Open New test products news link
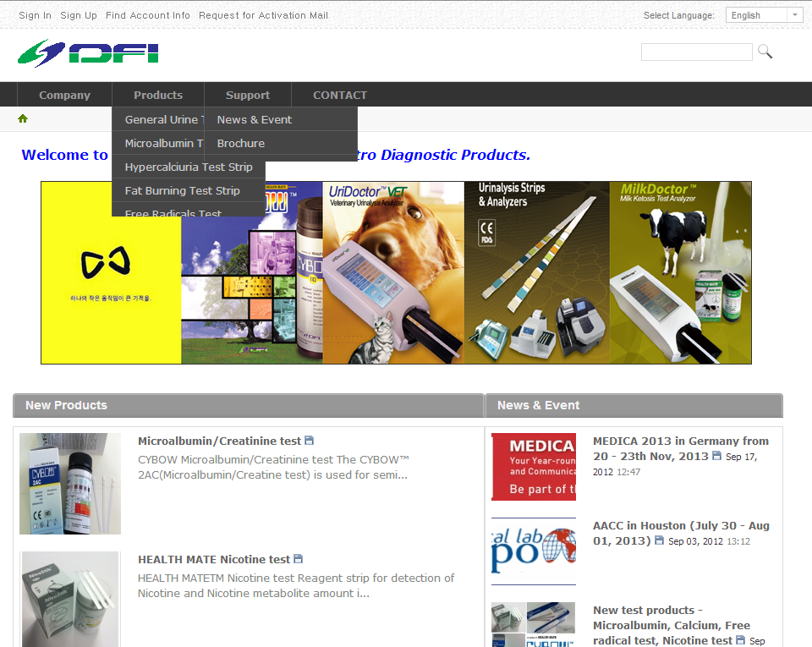The height and width of the screenshot is (647, 812). pos(671,625)
